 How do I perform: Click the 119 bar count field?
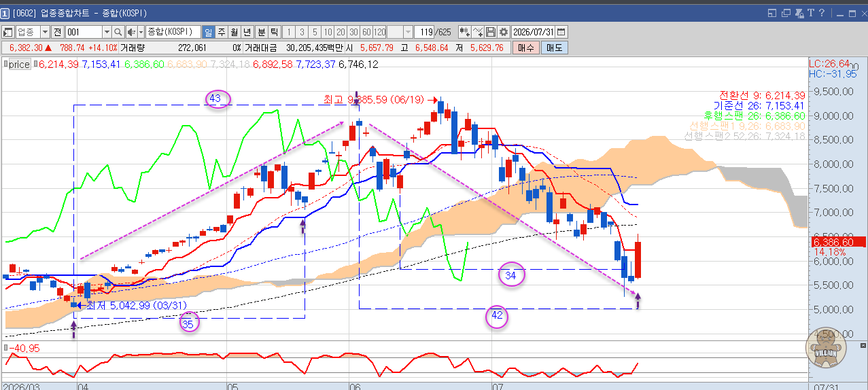[425, 32]
